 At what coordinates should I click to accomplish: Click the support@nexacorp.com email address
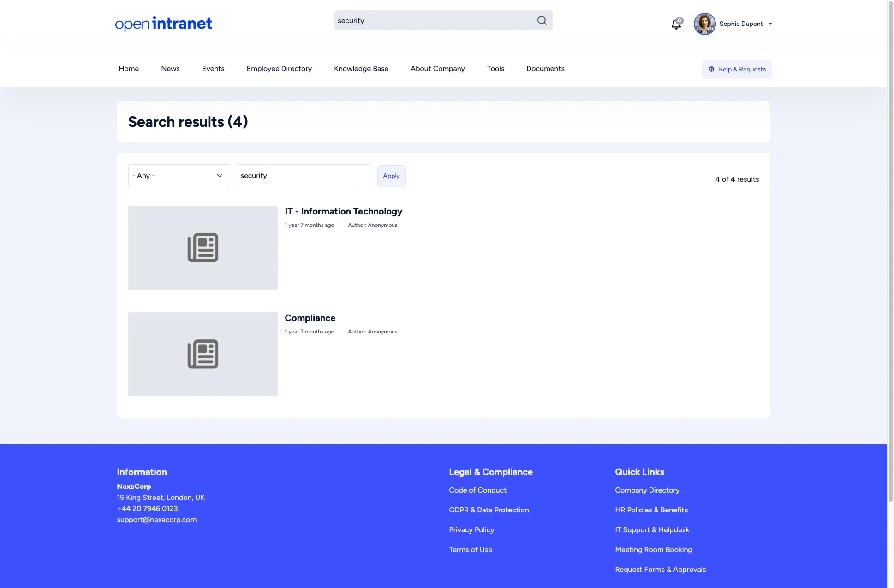157,520
